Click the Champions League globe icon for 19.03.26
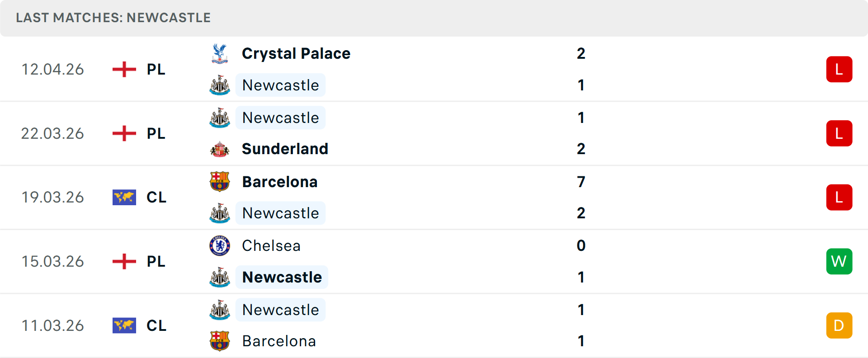Viewport: 868px width, 358px height. pyautogui.click(x=124, y=197)
